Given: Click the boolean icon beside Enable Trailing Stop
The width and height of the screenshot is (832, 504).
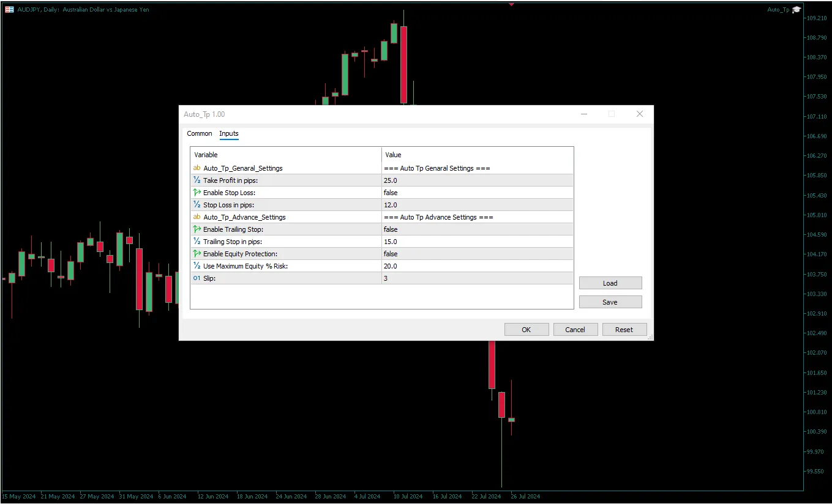Looking at the screenshot, I should tap(197, 229).
